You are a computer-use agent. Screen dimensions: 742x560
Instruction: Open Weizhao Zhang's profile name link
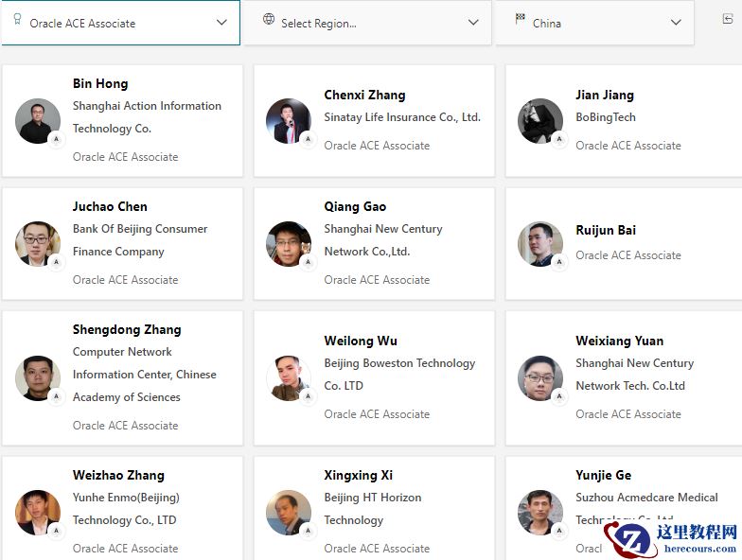click(118, 475)
